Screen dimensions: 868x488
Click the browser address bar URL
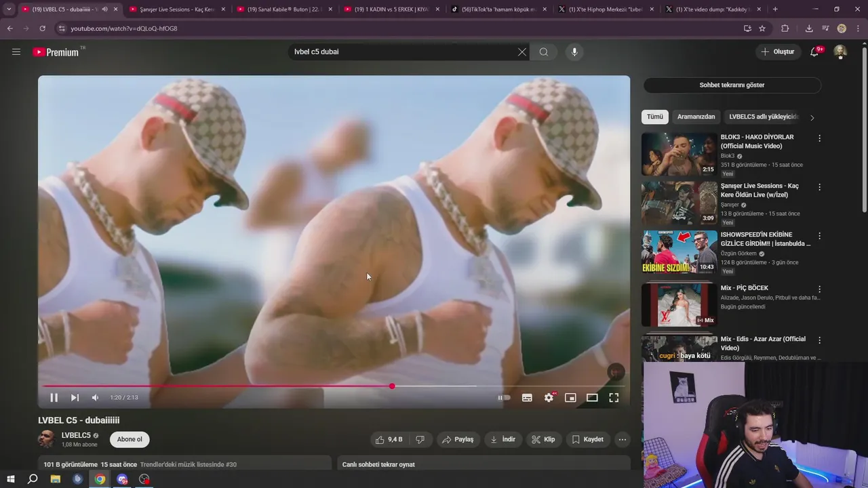click(x=123, y=28)
